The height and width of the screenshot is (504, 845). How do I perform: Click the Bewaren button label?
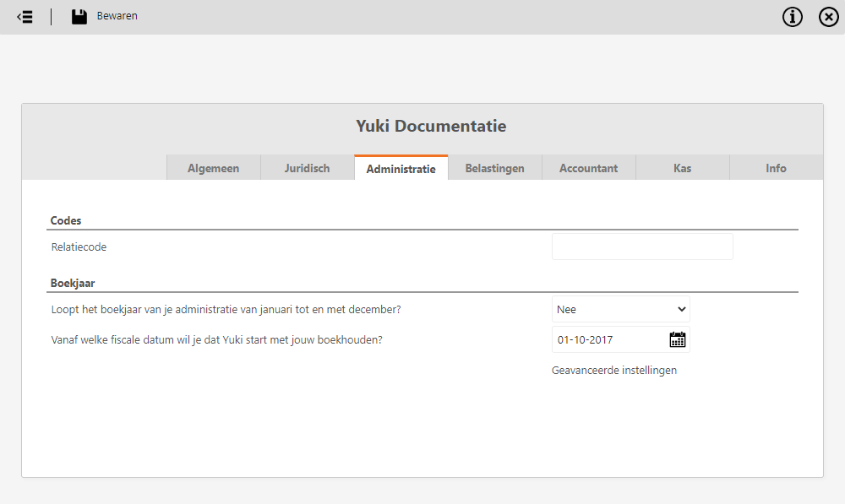[x=117, y=16]
